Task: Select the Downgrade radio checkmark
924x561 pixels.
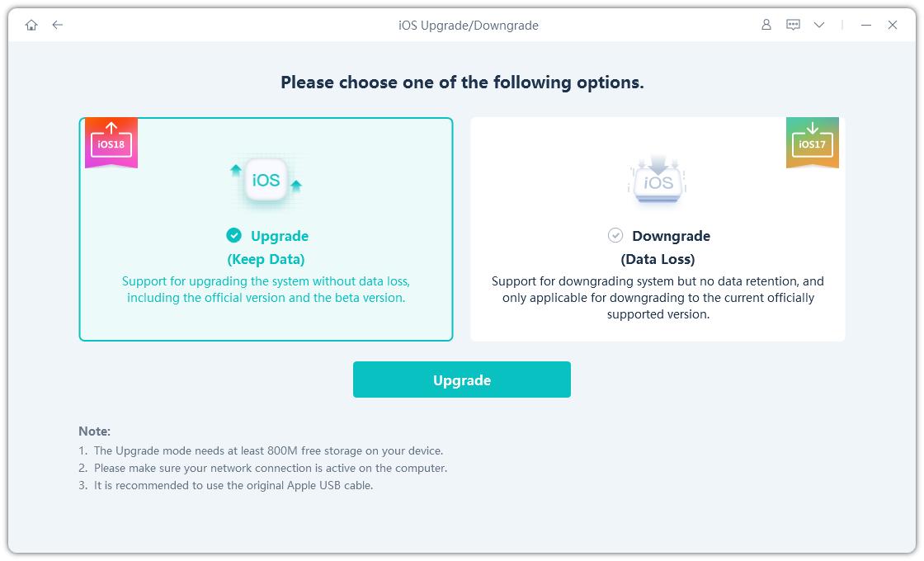Action: pyautogui.click(x=615, y=236)
